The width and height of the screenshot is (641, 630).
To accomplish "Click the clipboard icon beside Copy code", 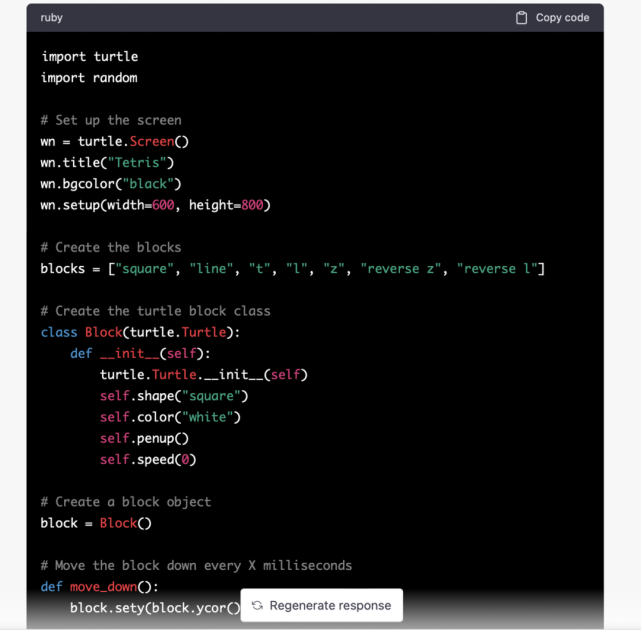I will click(521, 18).
